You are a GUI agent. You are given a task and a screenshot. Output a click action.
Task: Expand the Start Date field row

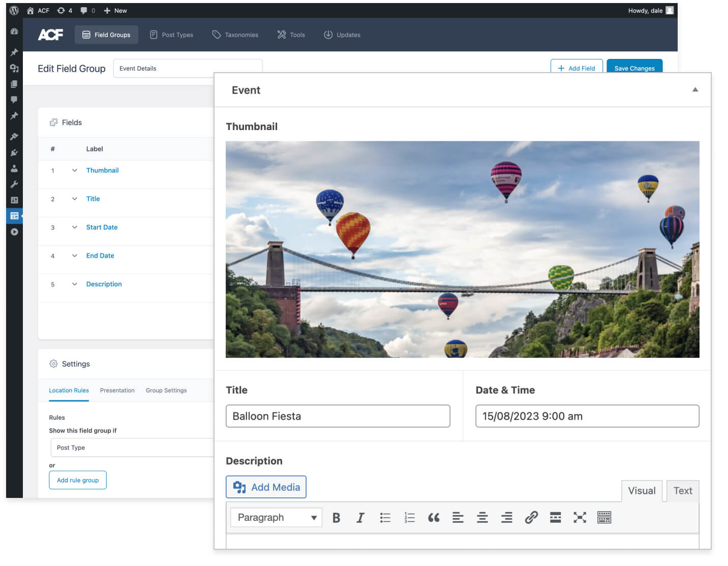75,227
